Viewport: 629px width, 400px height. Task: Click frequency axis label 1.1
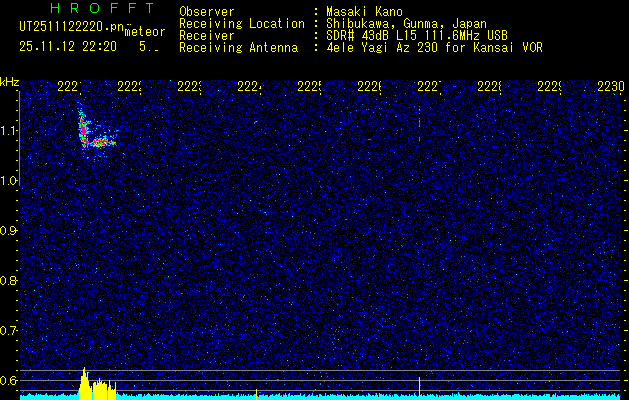[9, 131]
